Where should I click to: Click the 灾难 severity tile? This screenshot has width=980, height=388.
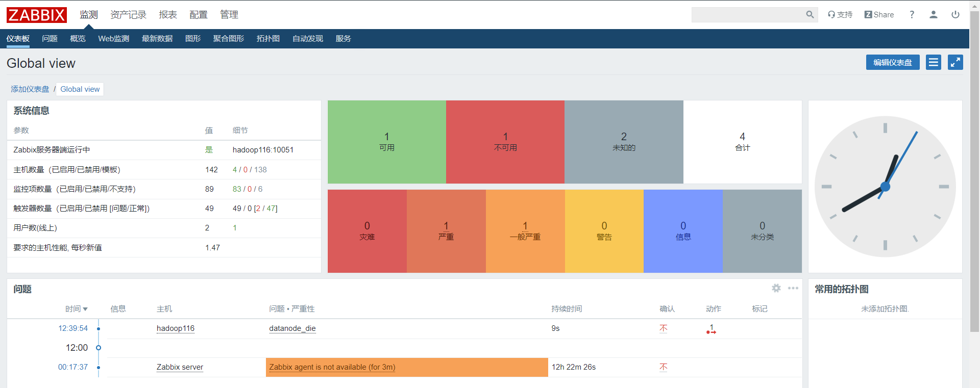tap(367, 231)
